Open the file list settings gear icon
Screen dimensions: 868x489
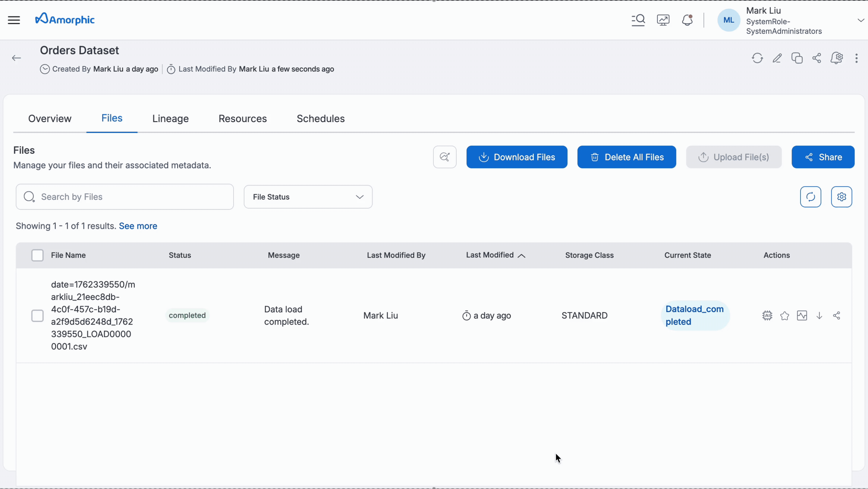point(842,197)
